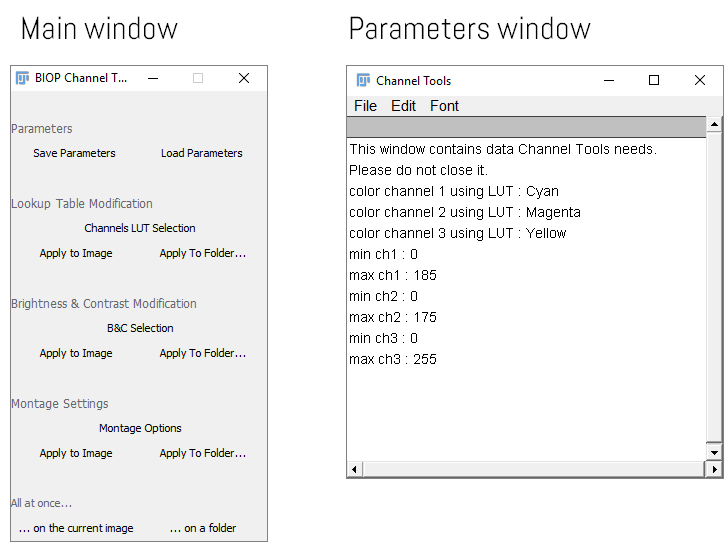Click the BIOP Channel Tools title bar icon

(23, 78)
